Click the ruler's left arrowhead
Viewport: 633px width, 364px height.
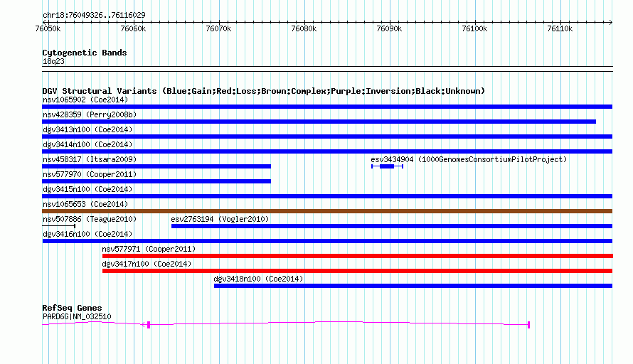coord(44,22)
